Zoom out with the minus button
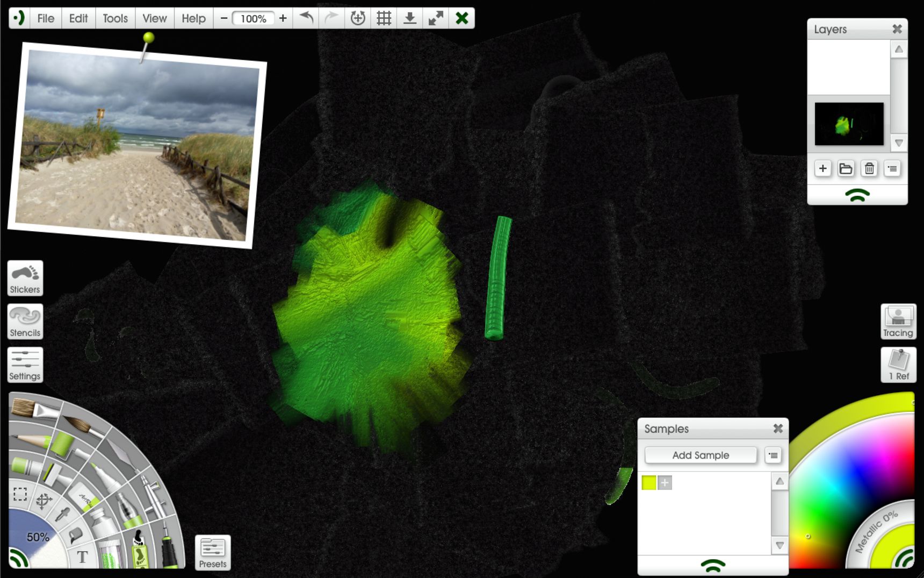The image size is (924, 578). coord(224,18)
